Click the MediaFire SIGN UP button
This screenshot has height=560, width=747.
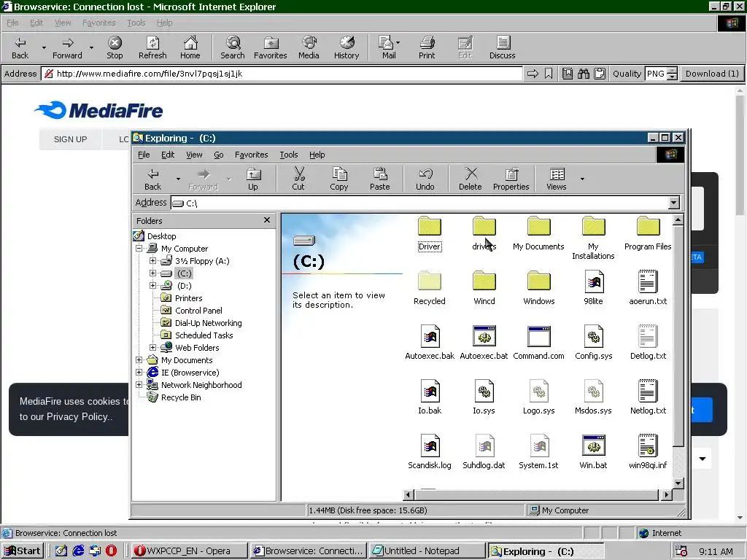71,139
